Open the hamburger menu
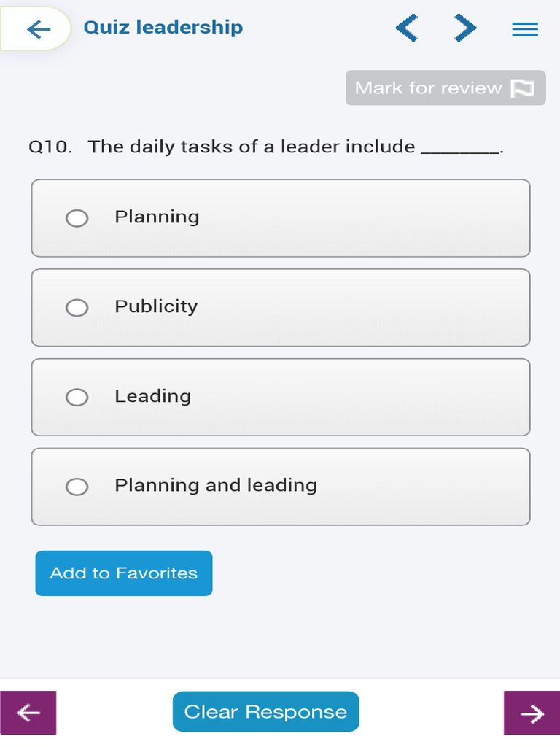560x747 pixels. 525,29
